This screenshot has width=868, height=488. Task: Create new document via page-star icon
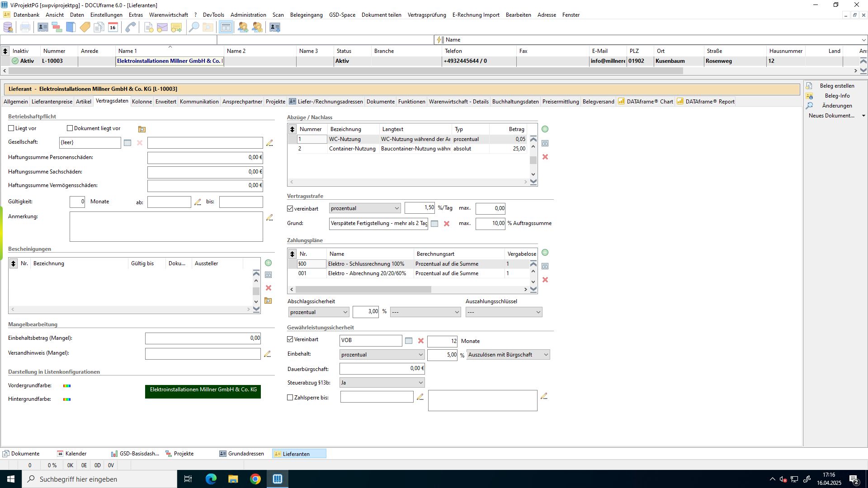(148, 27)
